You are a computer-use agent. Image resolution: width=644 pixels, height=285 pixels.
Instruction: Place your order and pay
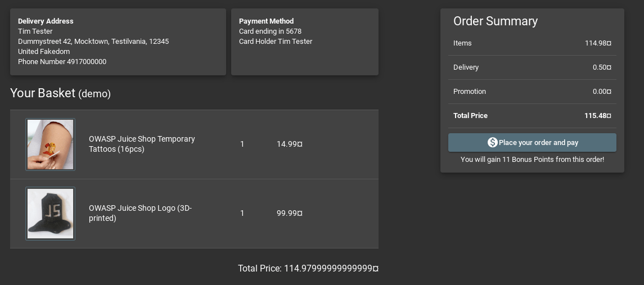[x=532, y=143]
